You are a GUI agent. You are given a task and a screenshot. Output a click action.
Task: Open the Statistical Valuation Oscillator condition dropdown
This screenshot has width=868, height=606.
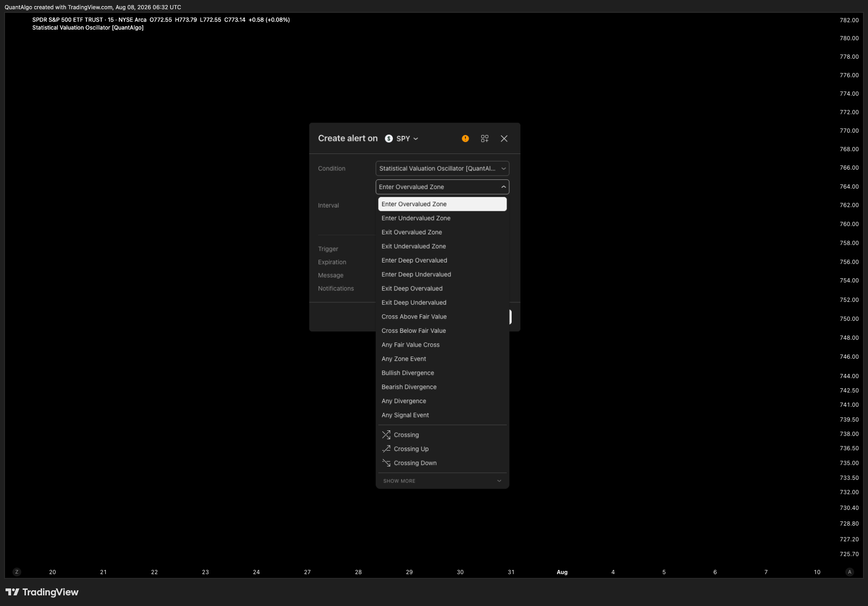click(x=442, y=168)
